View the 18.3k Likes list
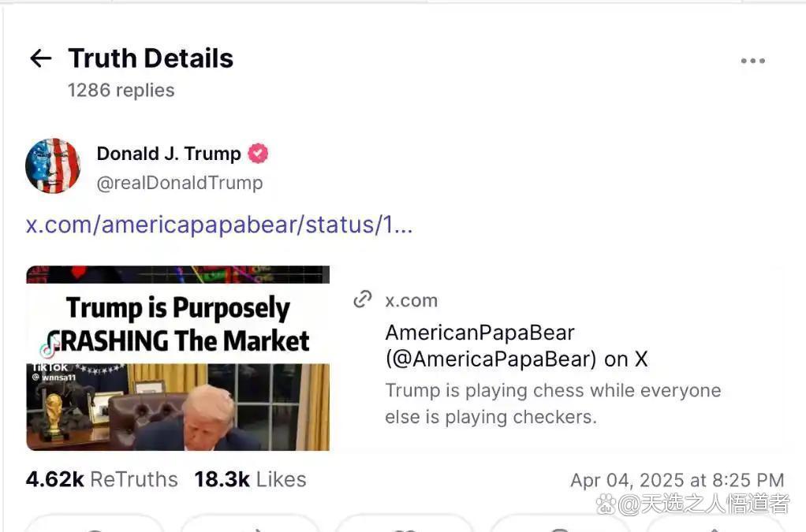806x532 pixels. [250, 479]
